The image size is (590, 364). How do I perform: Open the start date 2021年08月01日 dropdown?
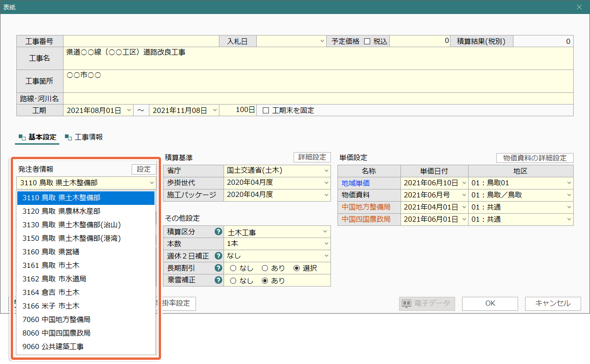click(129, 111)
